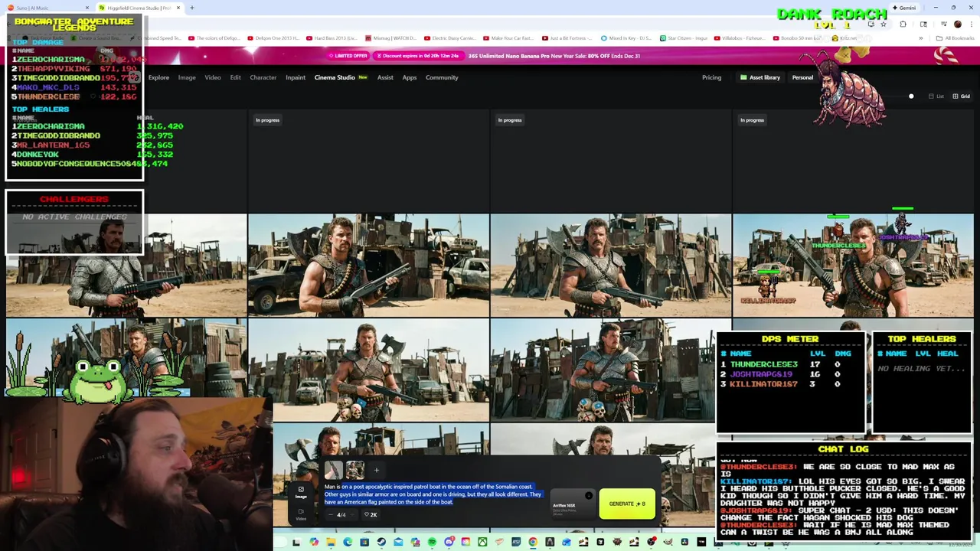Viewport: 980px width, 551px height.
Task: Open Microsoft Store from the taskbar
Action: tap(364, 542)
